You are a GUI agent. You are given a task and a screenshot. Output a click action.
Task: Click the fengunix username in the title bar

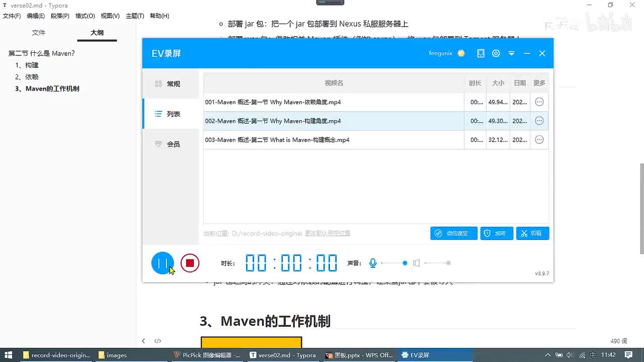pos(441,53)
